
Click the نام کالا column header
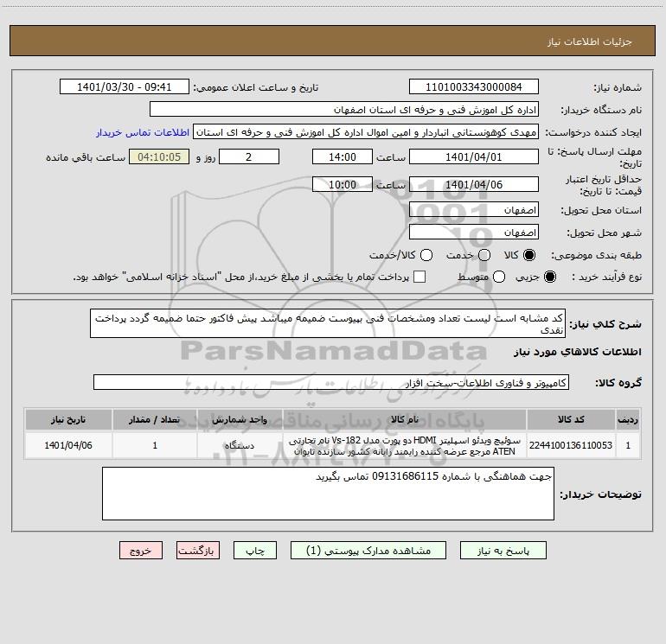[x=405, y=419]
